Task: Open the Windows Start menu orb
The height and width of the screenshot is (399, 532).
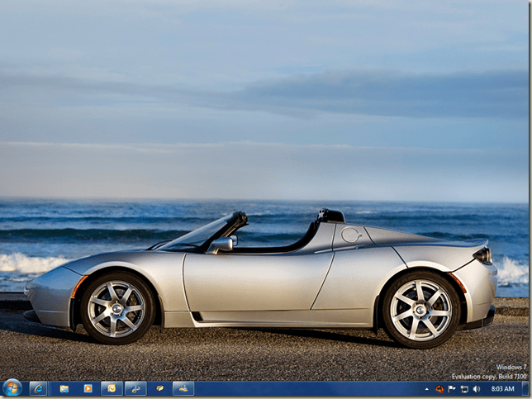Action: [12, 387]
